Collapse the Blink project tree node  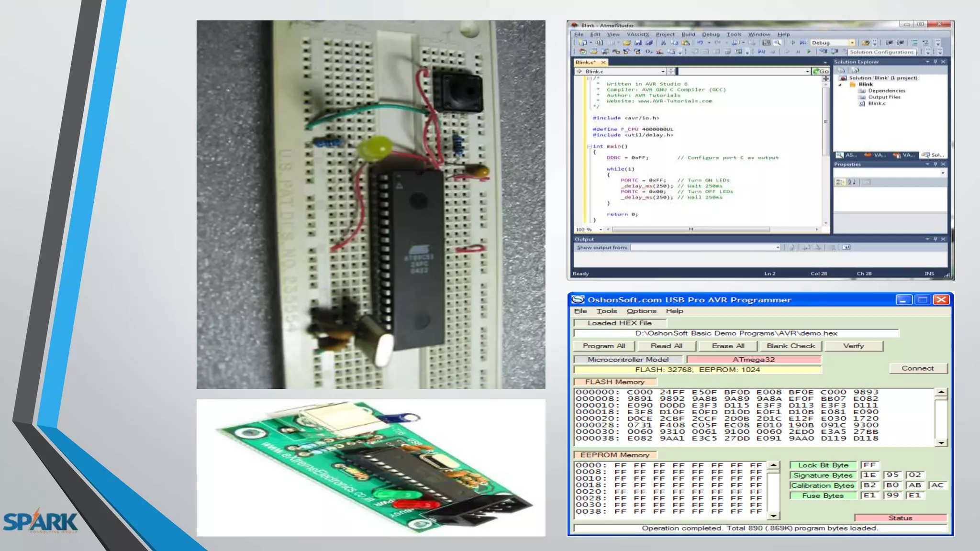(840, 85)
